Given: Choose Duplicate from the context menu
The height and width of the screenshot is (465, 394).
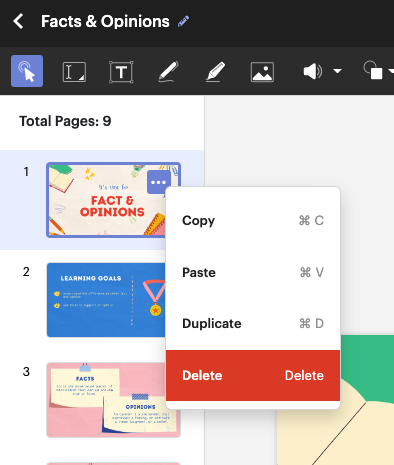Looking at the screenshot, I should (253, 323).
